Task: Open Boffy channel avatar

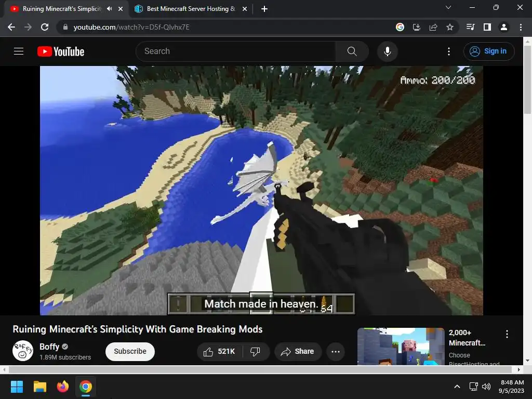Action: 23,351
